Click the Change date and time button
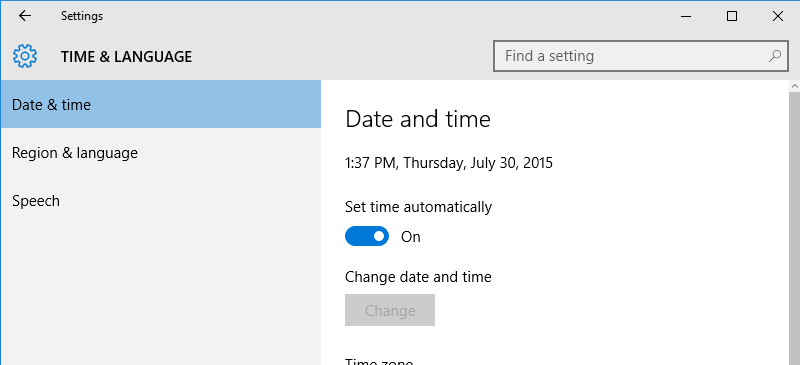800x365 pixels. 390,310
